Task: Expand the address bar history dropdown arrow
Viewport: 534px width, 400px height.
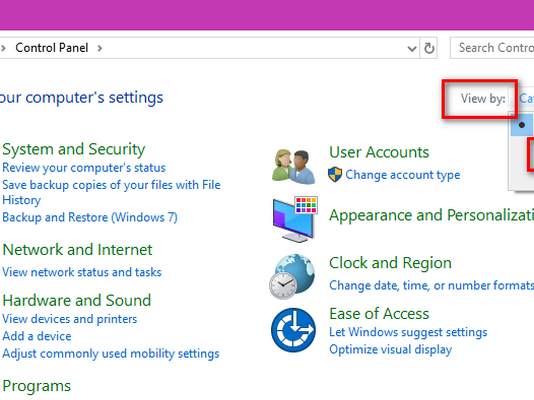Action: click(x=412, y=49)
